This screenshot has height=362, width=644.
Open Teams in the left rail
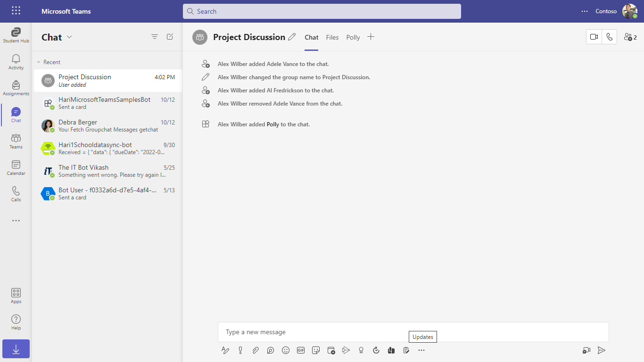tap(16, 141)
